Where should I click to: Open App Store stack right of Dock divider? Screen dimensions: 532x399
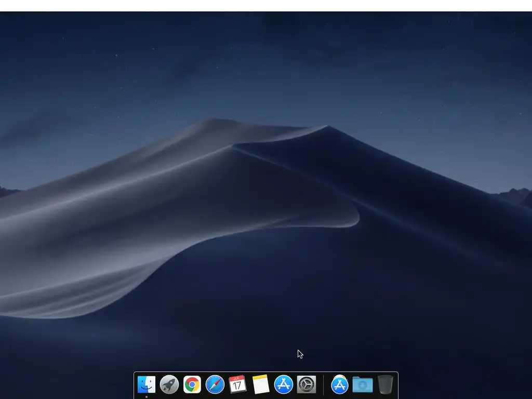click(340, 384)
